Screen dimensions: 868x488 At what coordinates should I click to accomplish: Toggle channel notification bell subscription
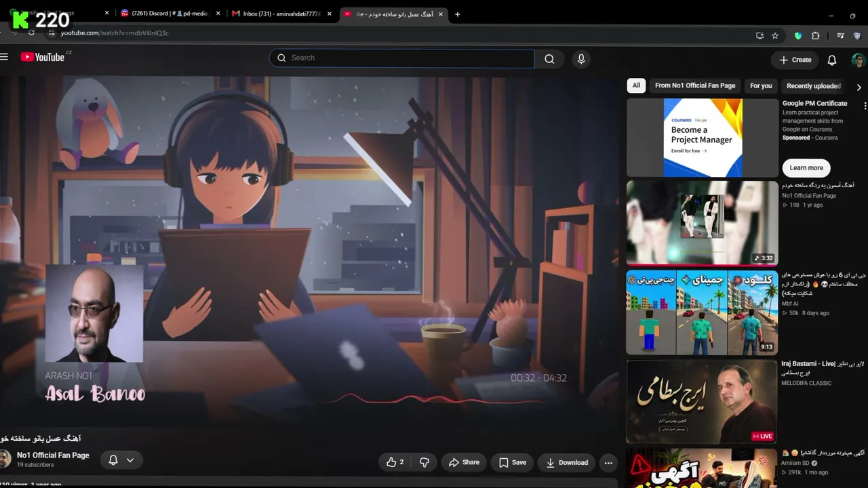tap(113, 460)
